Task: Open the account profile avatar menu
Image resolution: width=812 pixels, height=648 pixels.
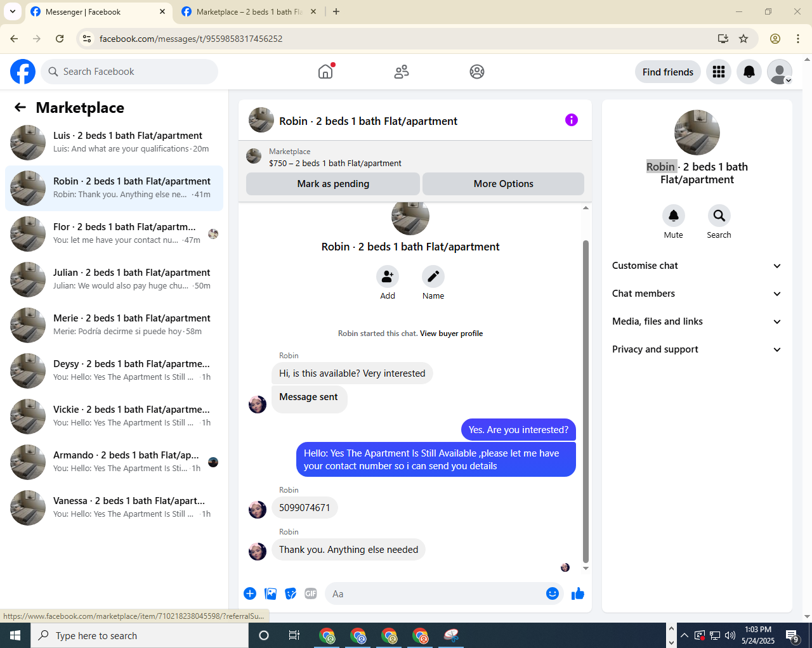Action: coord(780,72)
